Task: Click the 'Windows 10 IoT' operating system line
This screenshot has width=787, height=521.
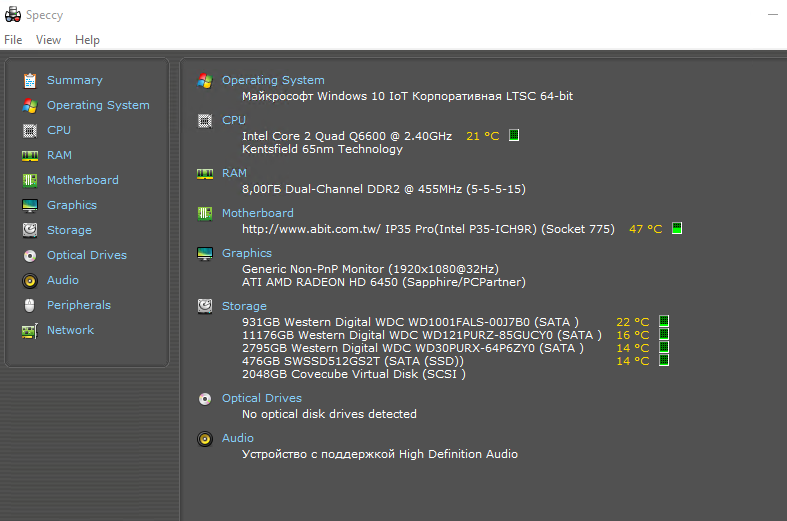Action: pos(408,96)
